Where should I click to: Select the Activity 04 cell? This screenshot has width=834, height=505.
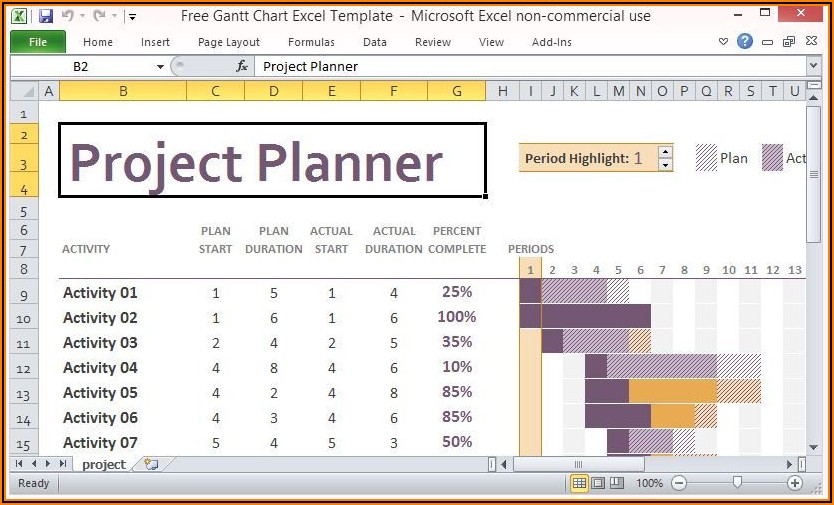tap(100, 368)
